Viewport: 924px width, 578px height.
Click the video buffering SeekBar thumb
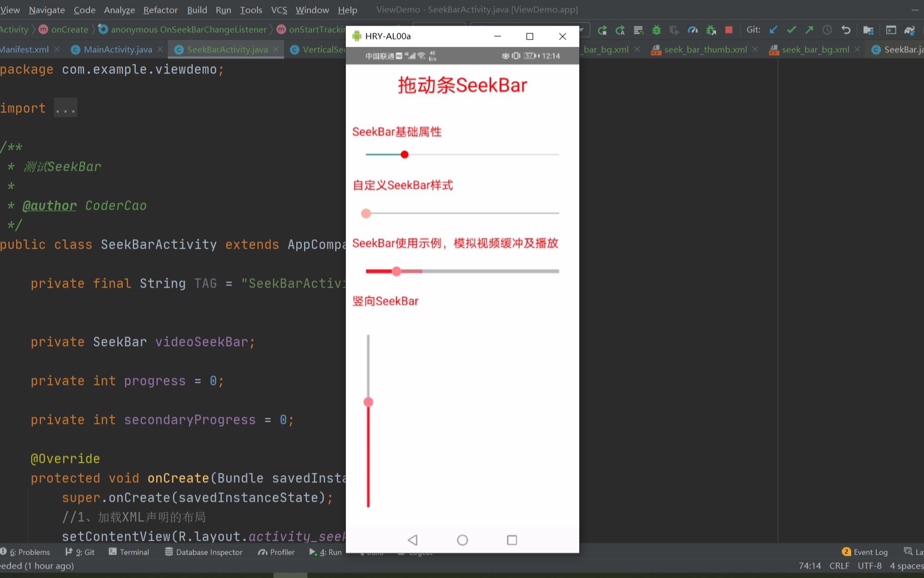(396, 271)
